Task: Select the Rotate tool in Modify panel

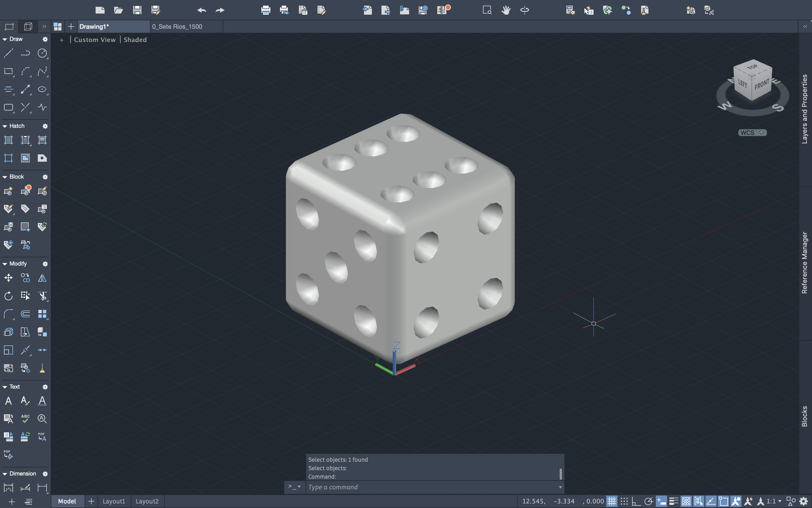Action: click(x=8, y=296)
